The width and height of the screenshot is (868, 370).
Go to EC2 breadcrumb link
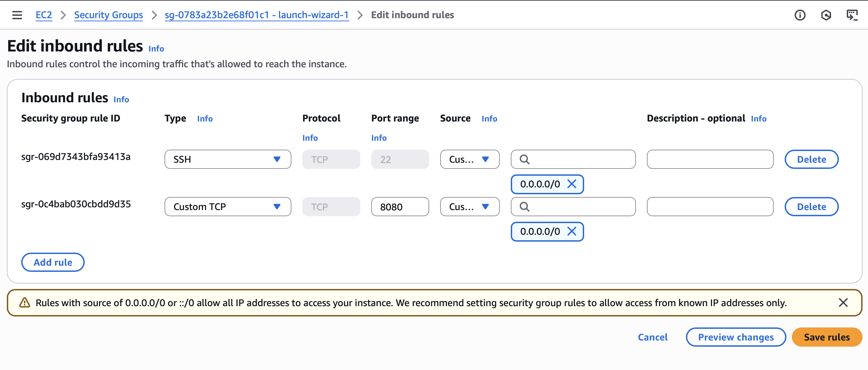pyautogui.click(x=44, y=15)
